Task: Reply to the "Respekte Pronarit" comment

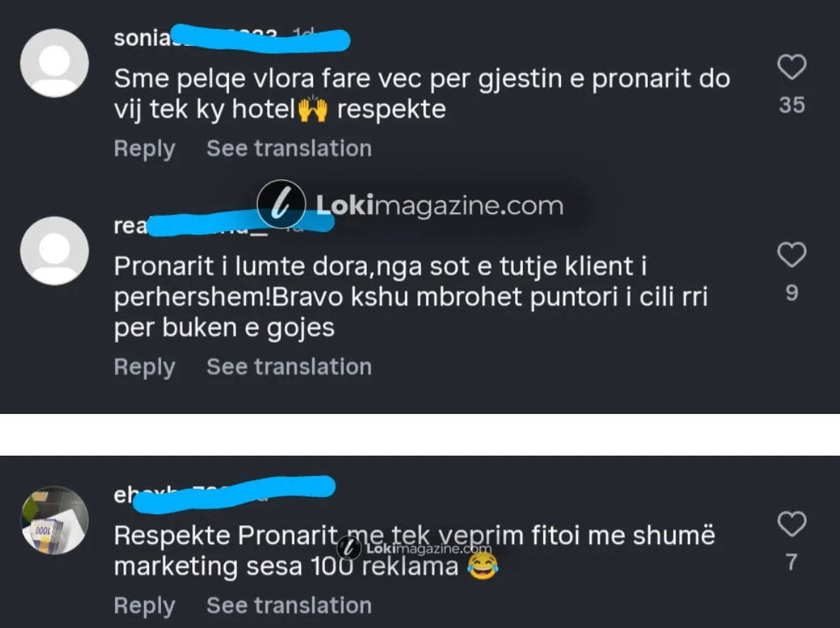Action: pos(144,605)
